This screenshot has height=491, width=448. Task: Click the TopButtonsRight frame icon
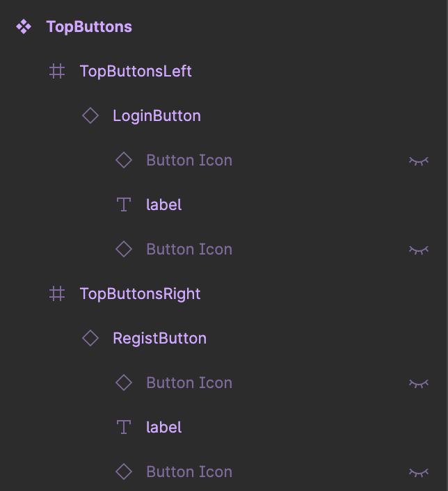(x=57, y=293)
